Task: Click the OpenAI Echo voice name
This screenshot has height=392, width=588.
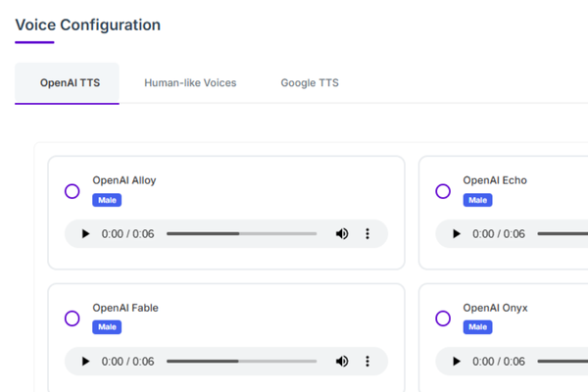Action: point(495,180)
